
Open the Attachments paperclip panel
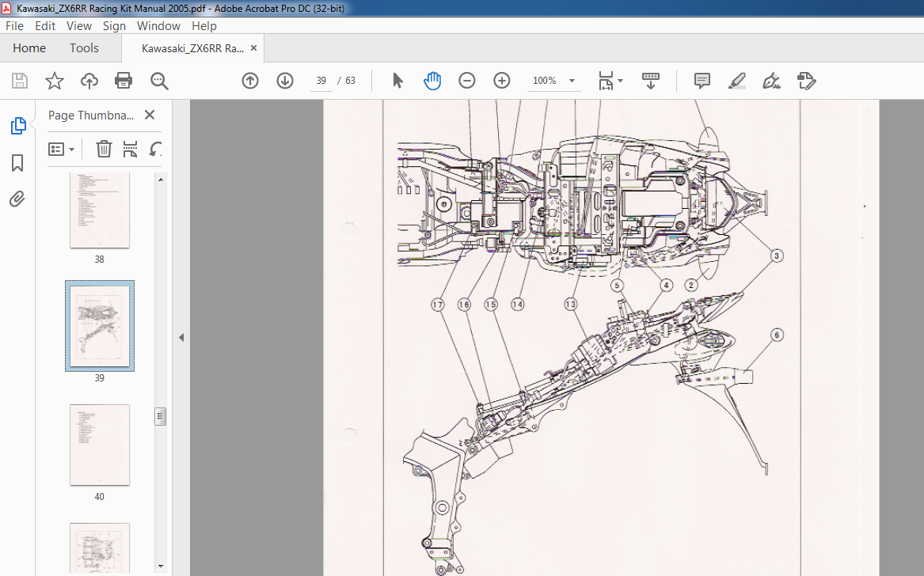pos(17,199)
